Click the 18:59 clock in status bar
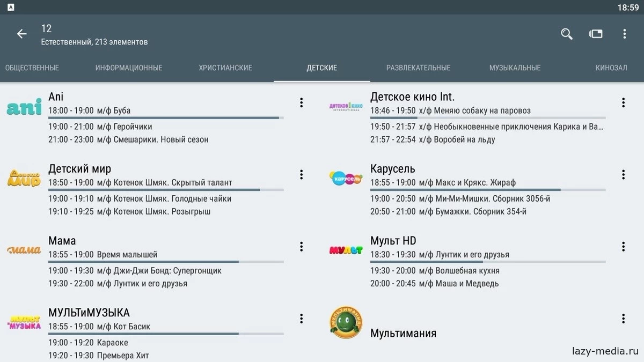Viewport: 644px width, 362px height. (628, 8)
